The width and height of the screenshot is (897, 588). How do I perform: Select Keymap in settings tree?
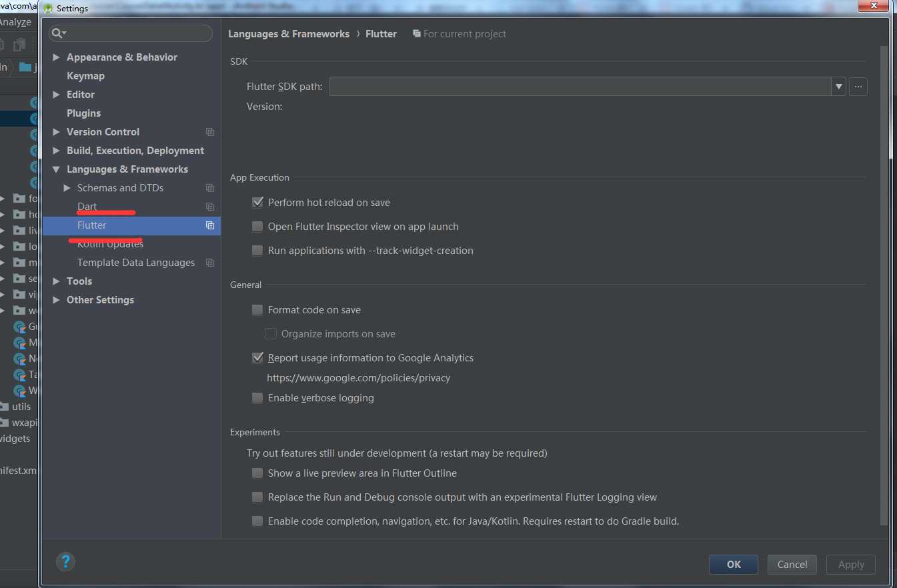tap(85, 76)
